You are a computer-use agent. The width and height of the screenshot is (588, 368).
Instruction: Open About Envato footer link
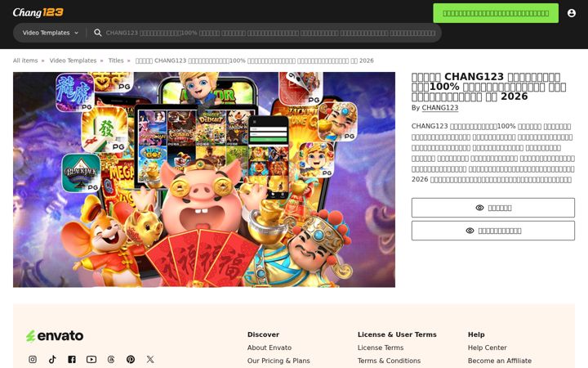(269, 348)
